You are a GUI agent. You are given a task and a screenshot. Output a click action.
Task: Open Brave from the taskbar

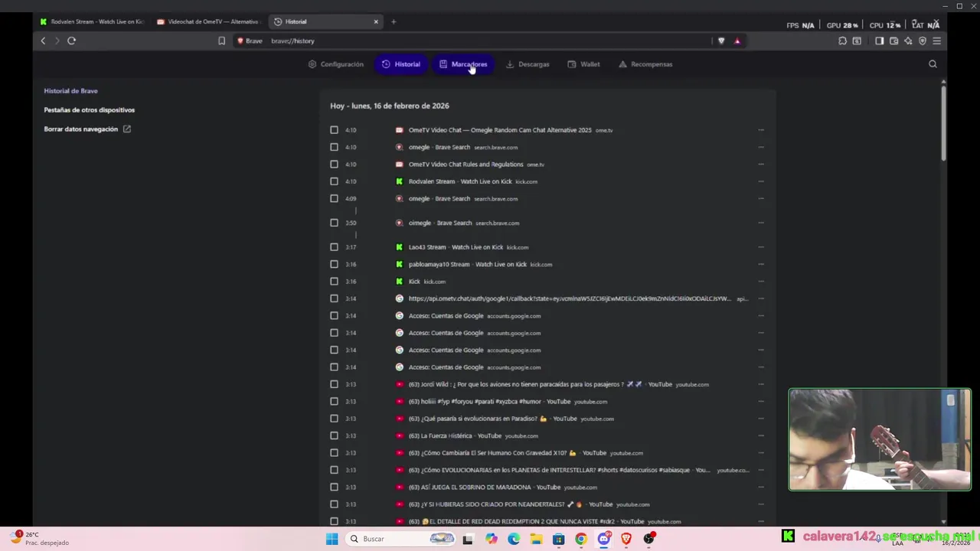(626, 539)
